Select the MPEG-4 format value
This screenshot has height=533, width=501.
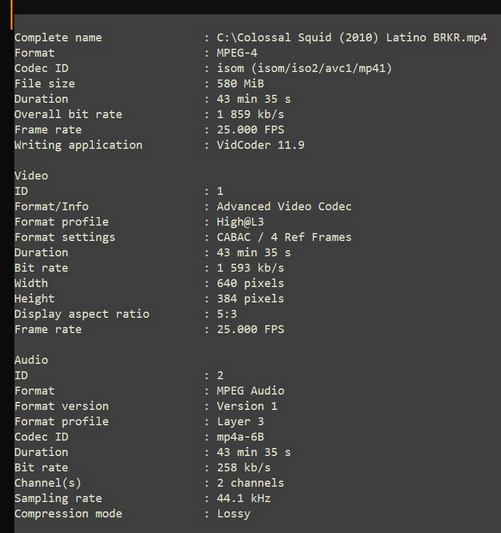[x=237, y=53]
